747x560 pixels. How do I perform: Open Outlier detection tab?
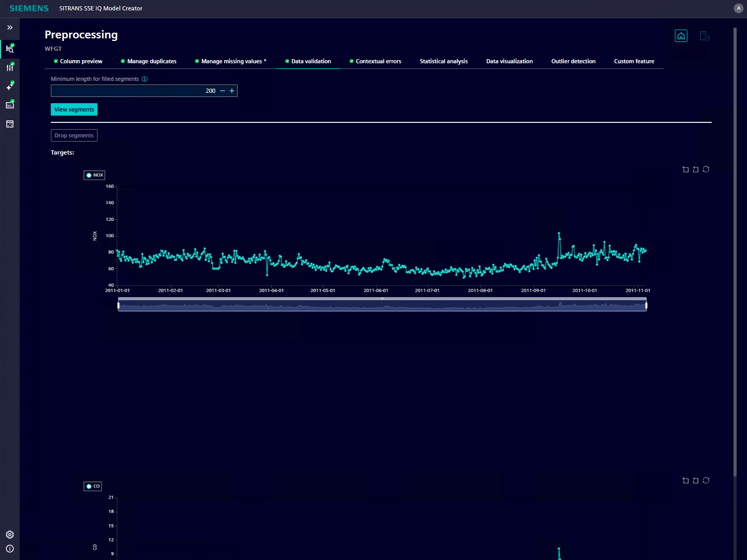point(573,61)
